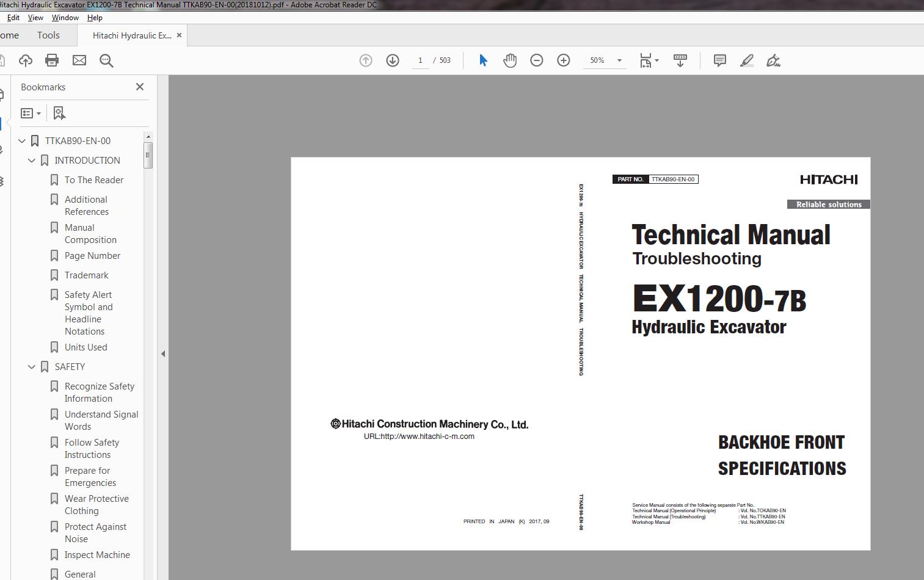Open the sign document tool

(773, 60)
